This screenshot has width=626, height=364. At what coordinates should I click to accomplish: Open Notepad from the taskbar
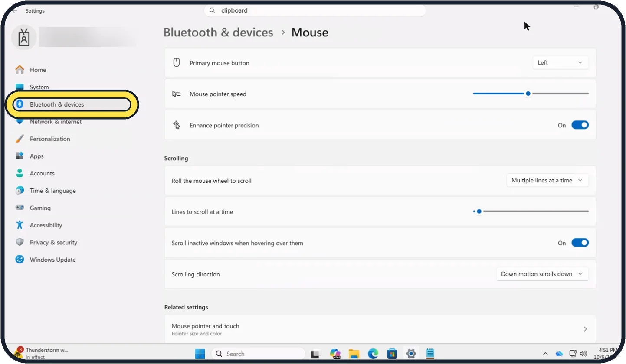click(x=430, y=354)
